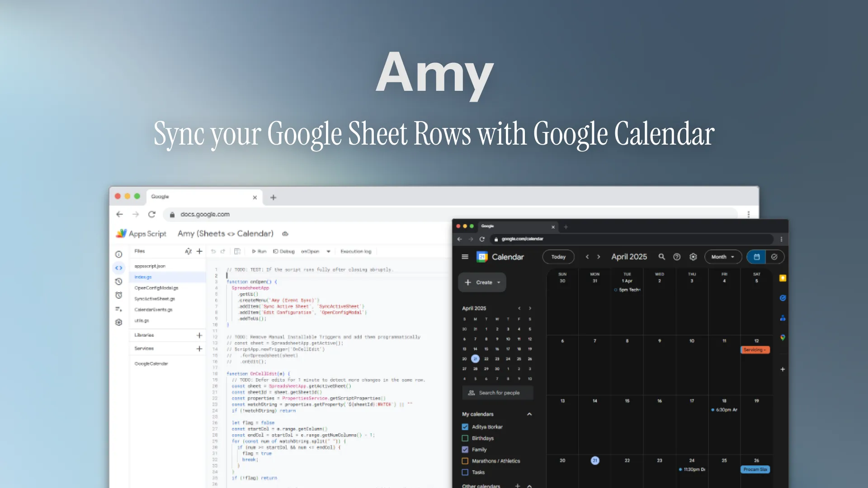The image size is (868, 488).
Task: Click the Redo arrow in Apps Script toolbar
Action: point(223,251)
